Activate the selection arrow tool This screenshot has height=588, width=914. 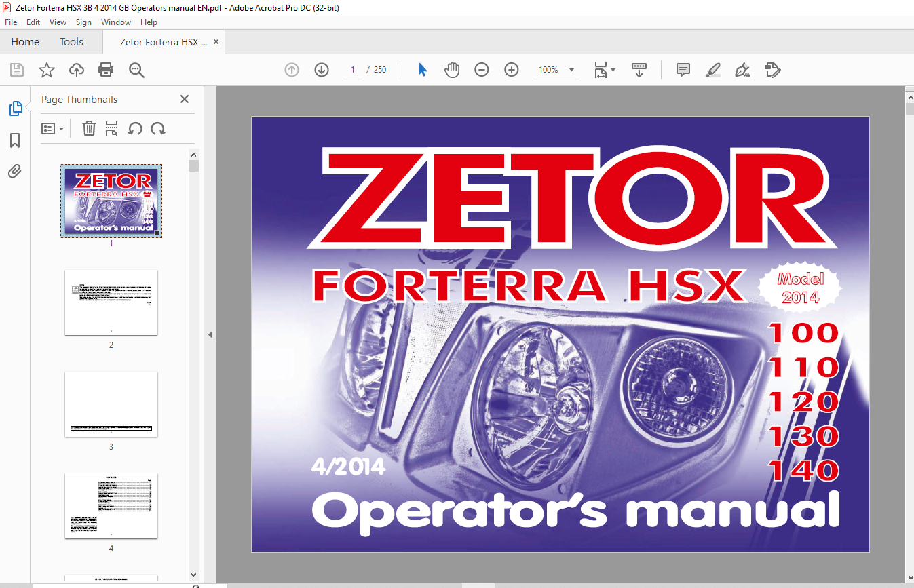tap(422, 70)
